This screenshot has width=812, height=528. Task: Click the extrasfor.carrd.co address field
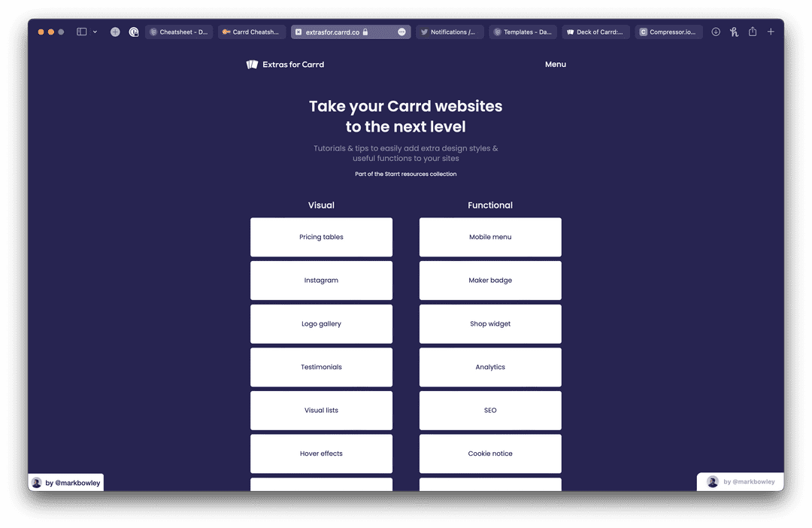[x=332, y=32]
